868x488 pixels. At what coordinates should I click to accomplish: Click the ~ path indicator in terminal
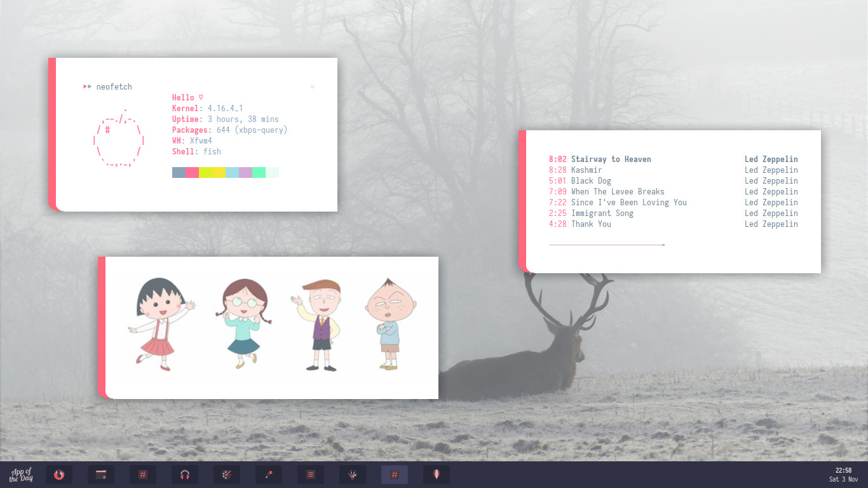click(x=312, y=87)
